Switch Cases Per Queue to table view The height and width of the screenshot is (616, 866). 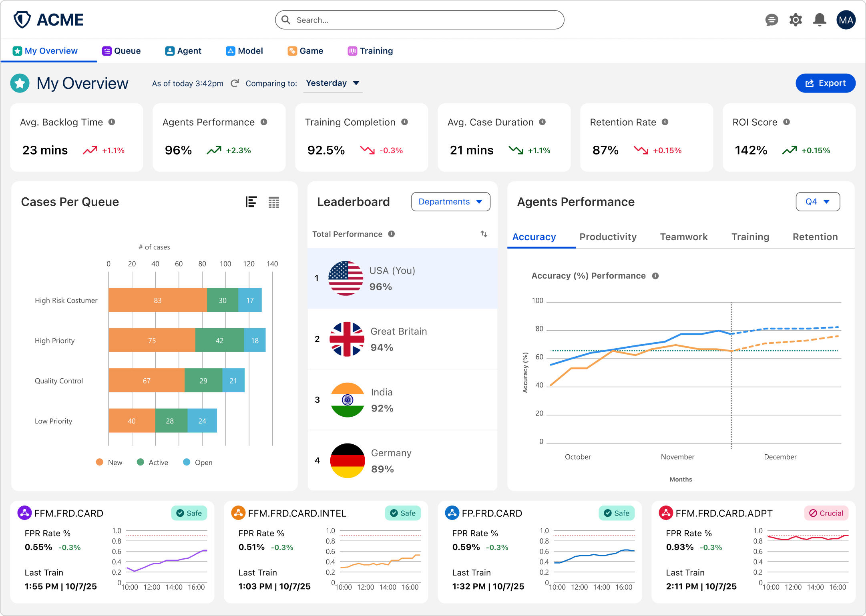tap(274, 203)
